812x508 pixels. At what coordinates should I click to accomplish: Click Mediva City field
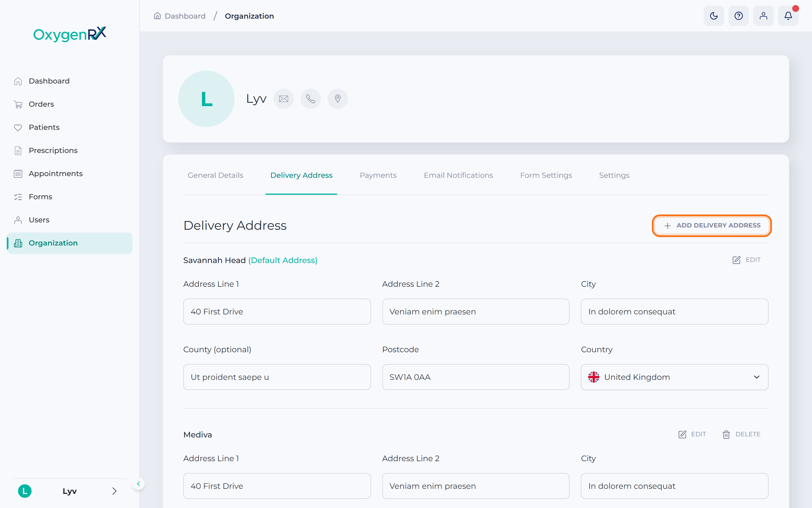[674, 486]
